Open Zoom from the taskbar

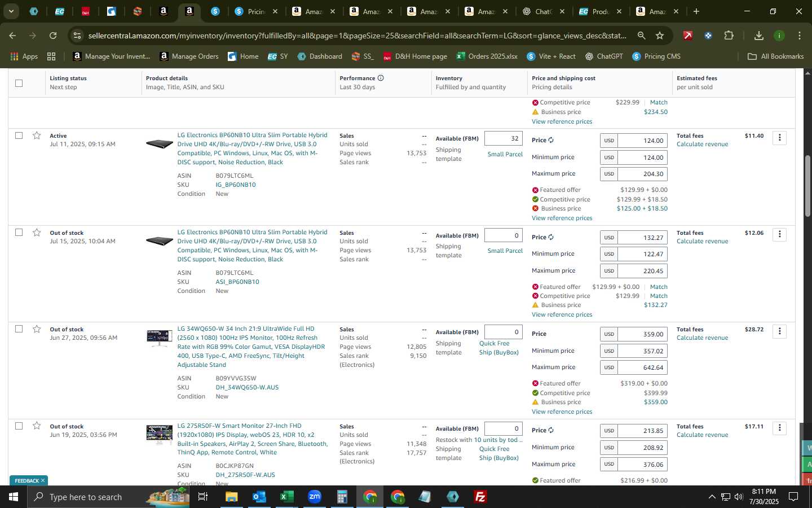pyautogui.click(x=315, y=497)
